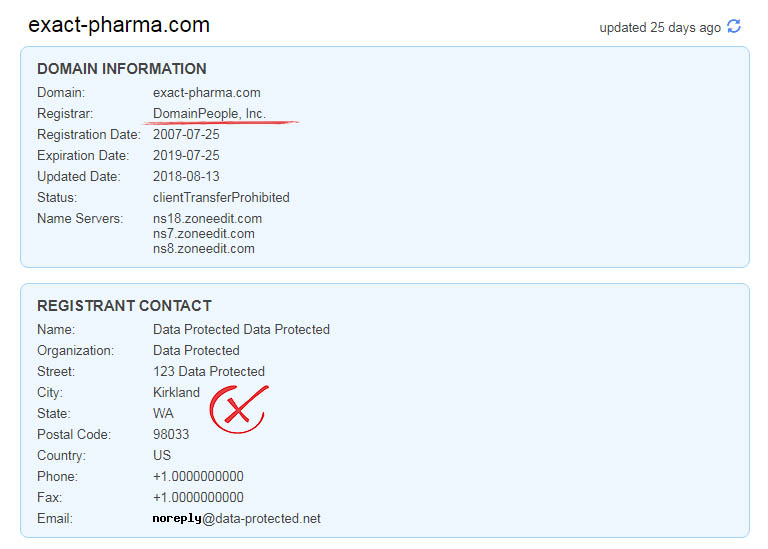This screenshot has height=549, width=768.
Task: Click the street value 123 Data Protected
Action: (209, 371)
